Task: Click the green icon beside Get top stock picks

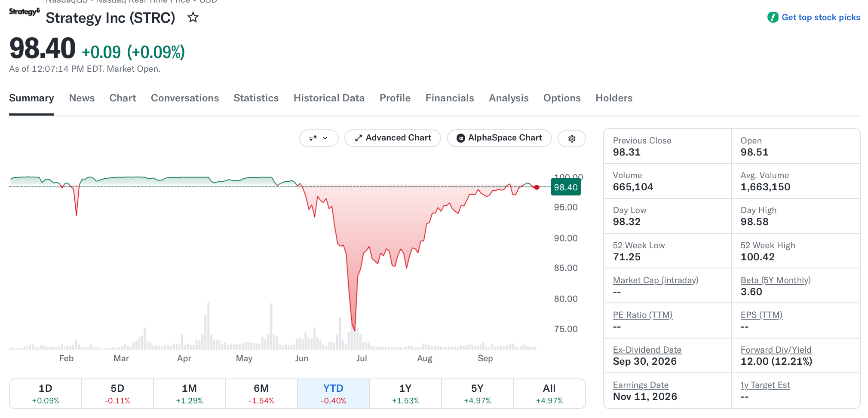Action: [773, 17]
